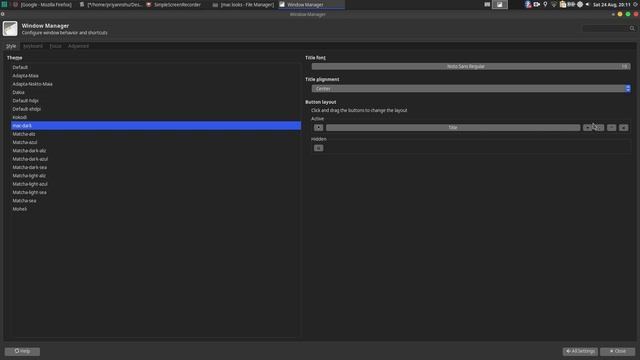Click the clipboard manager tray icon
Image resolution: width=640 pixels, height=360 pixels.
tap(563, 4)
